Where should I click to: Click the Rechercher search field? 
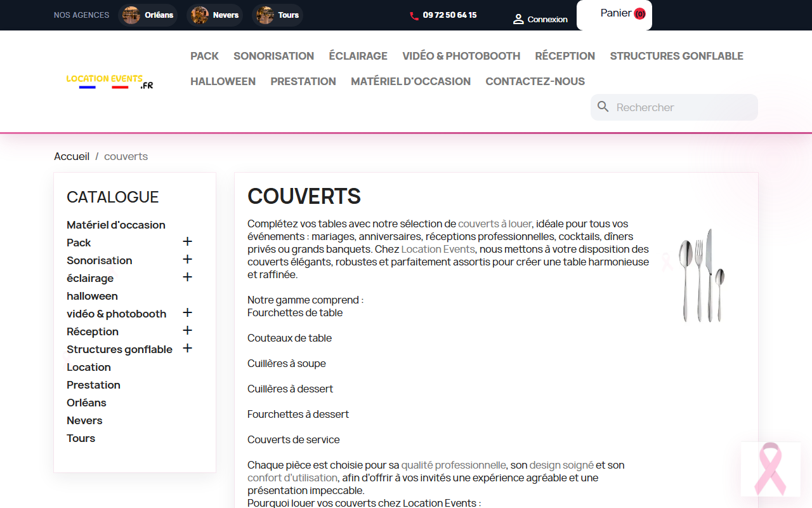tap(674, 107)
